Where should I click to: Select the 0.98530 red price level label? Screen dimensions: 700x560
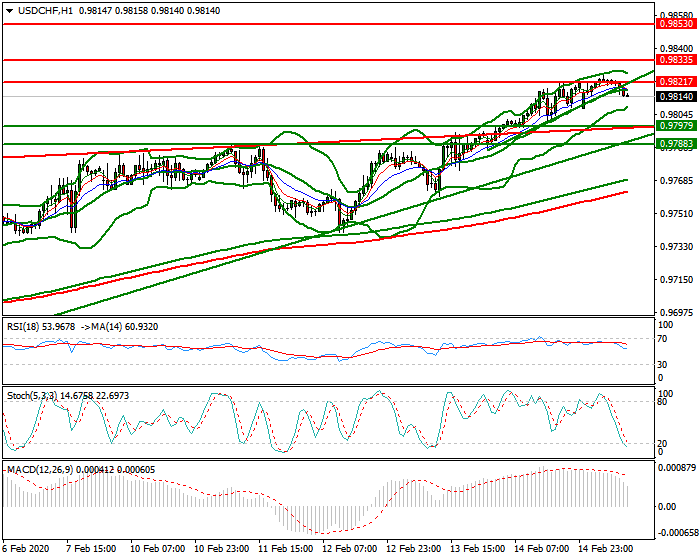(676, 24)
